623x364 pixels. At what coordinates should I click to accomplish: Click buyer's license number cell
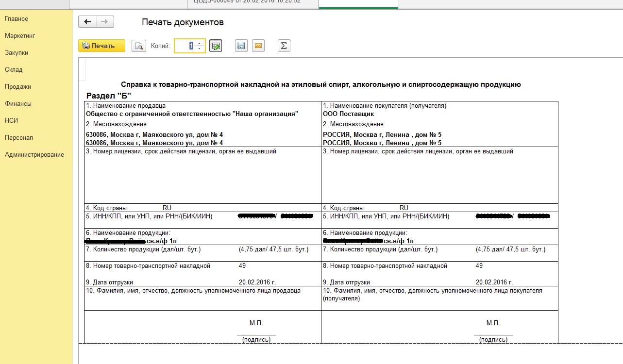coord(439,175)
